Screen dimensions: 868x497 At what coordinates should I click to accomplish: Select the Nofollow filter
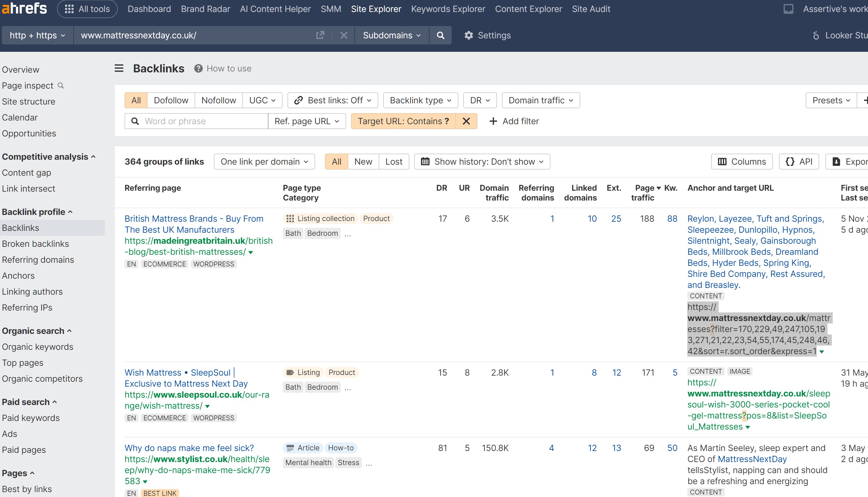point(219,100)
